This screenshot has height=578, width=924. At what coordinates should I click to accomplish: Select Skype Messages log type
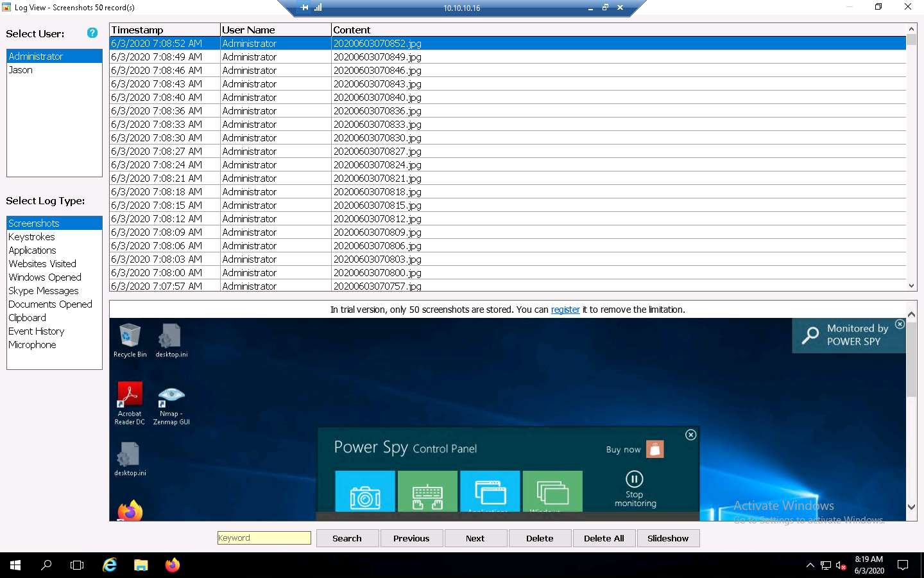pyautogui.click(x=55, y=291)
